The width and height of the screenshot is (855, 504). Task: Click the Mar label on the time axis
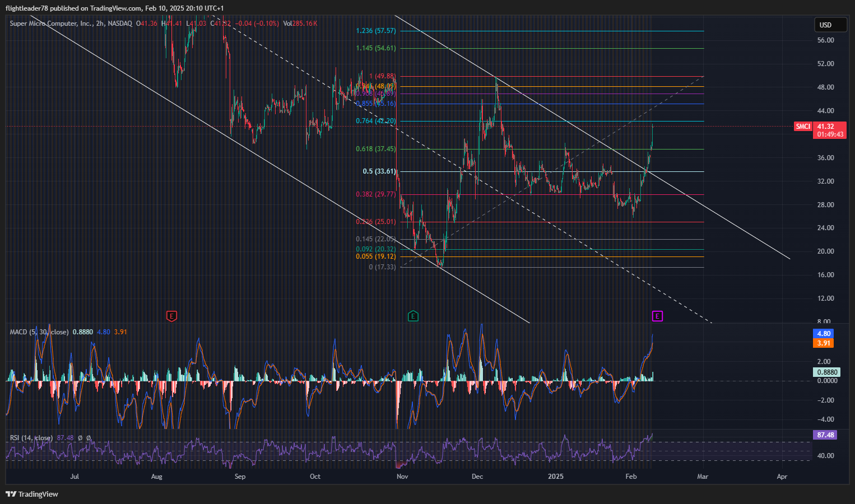(x=703, y=477)
